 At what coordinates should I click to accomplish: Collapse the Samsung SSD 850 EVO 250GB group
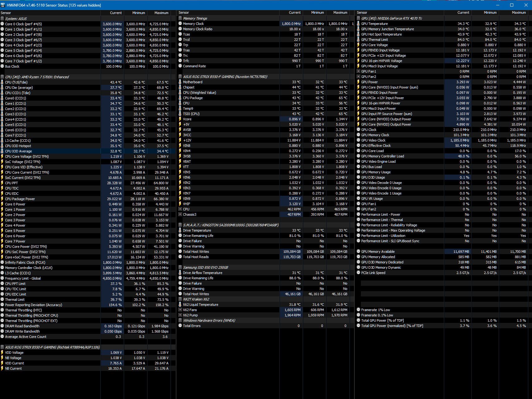[180, 267]
